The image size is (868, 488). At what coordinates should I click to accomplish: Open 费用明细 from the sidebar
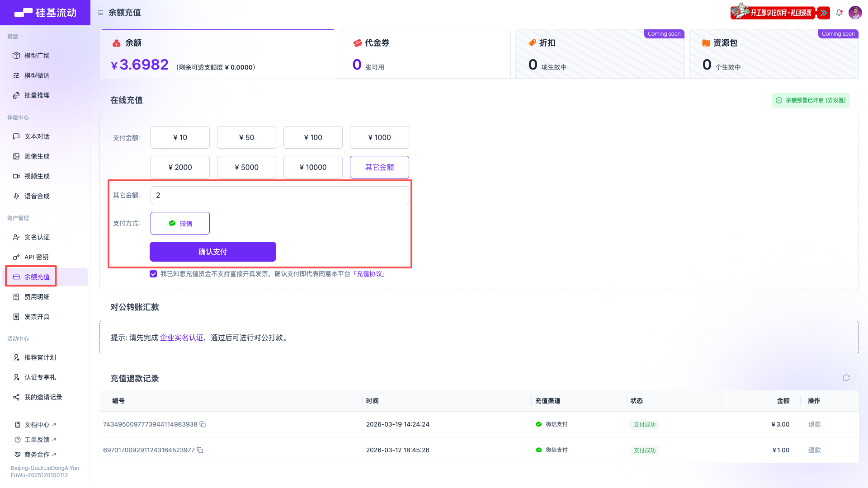point(37,297)
